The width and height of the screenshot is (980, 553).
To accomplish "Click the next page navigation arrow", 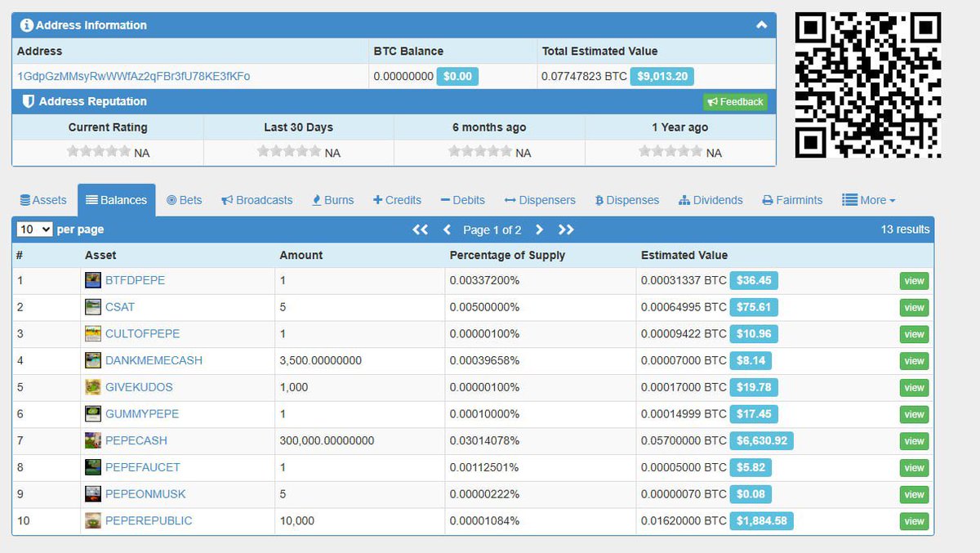I will pyautogui.click(x=539, y=230).
